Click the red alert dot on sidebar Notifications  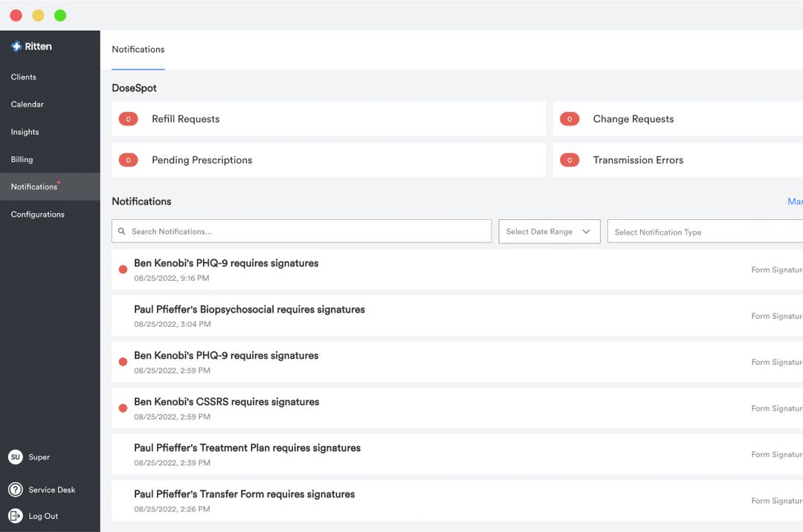pyautogui.click(x=57, y=181)
